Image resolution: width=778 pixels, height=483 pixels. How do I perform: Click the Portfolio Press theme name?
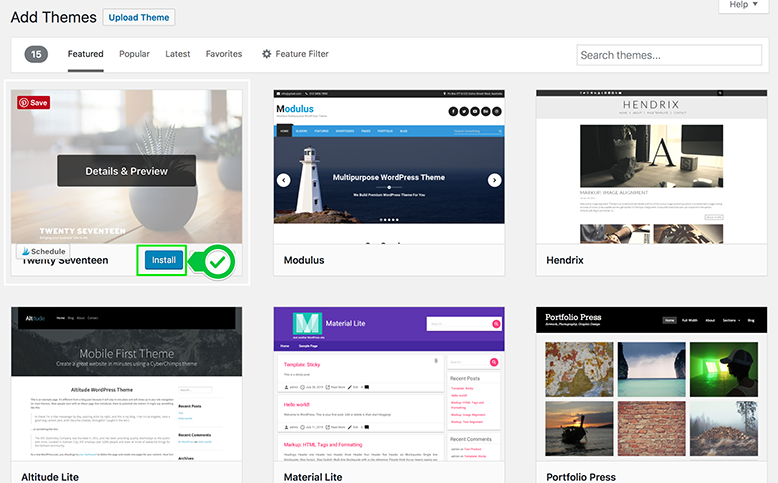click(x=581, y=477)
